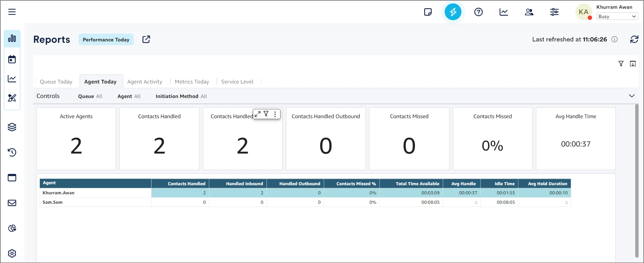Switch to the Agent Activity tab

coord(145,82)
